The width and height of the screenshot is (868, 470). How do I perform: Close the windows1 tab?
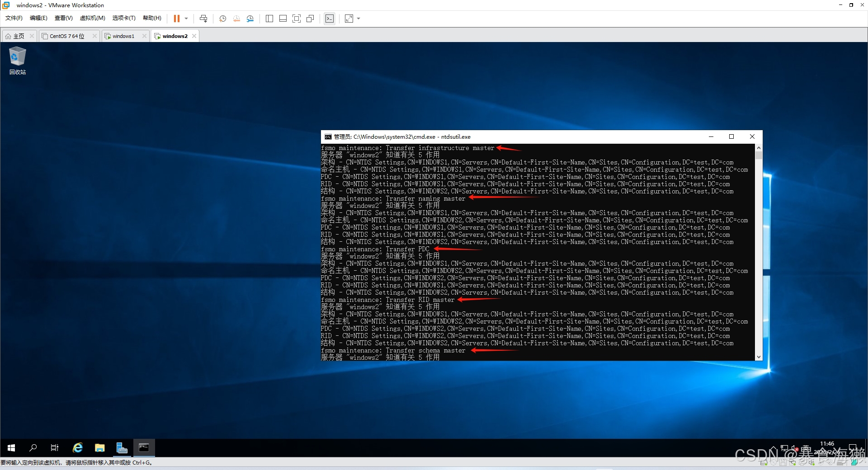pos(144,36)
